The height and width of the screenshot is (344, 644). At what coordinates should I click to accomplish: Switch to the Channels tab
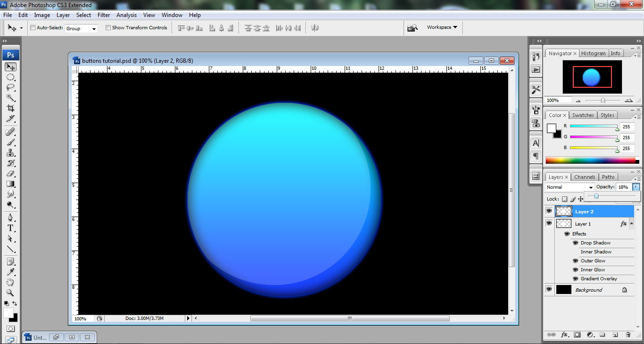tap(585, 176)
